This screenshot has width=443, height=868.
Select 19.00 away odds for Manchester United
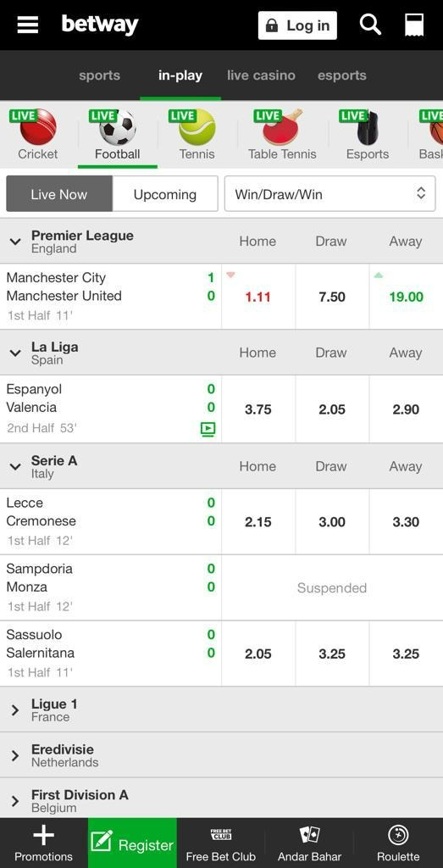[x=406, y=297]
